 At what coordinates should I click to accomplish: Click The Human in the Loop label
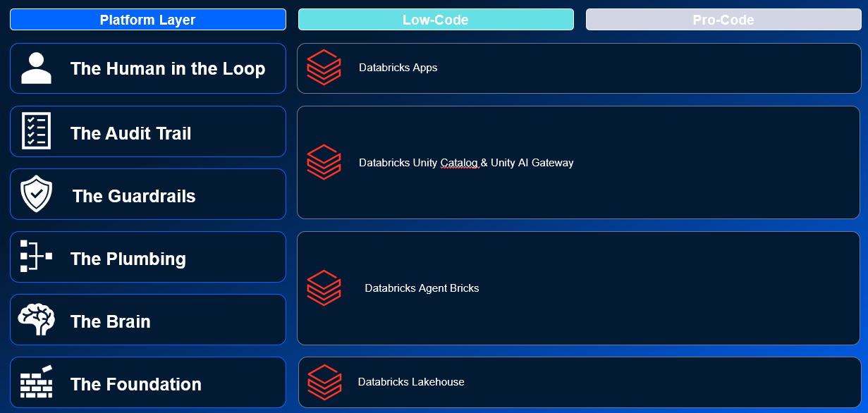168,68
